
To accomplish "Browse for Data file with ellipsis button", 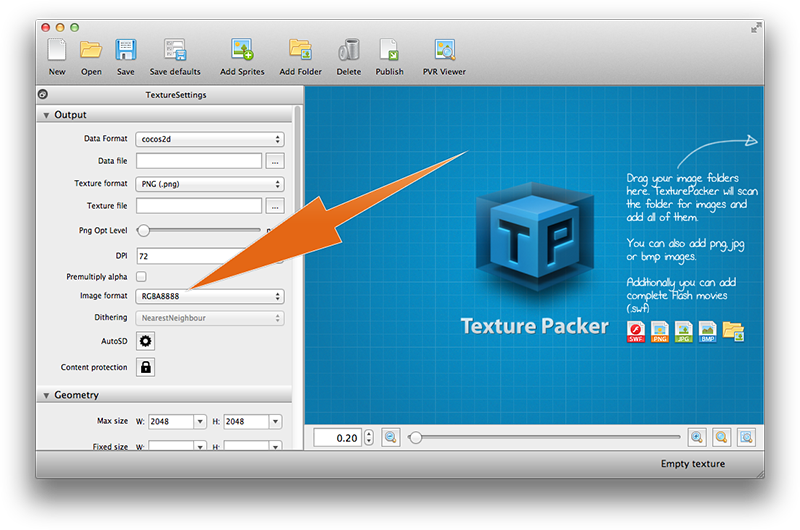I will click(275, 161).
